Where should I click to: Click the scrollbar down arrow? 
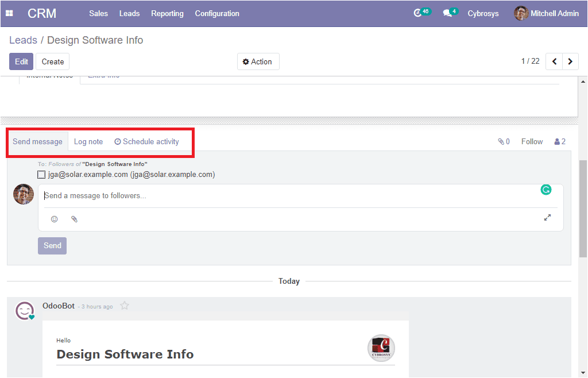tap(583, 373)
